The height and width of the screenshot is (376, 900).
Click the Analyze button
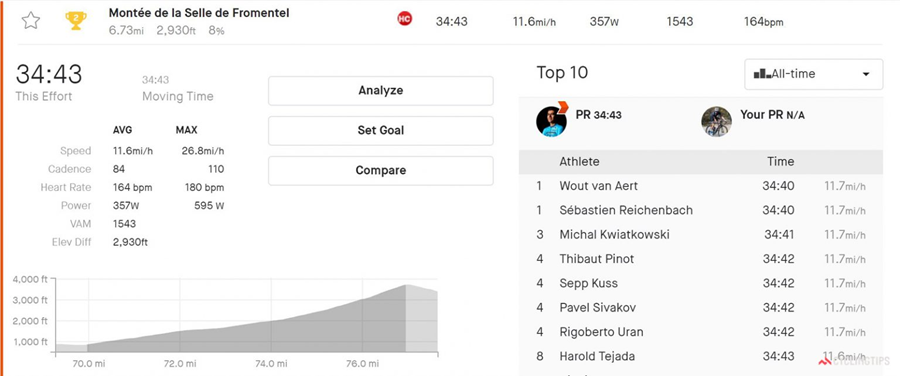click(x=381, y=91)
